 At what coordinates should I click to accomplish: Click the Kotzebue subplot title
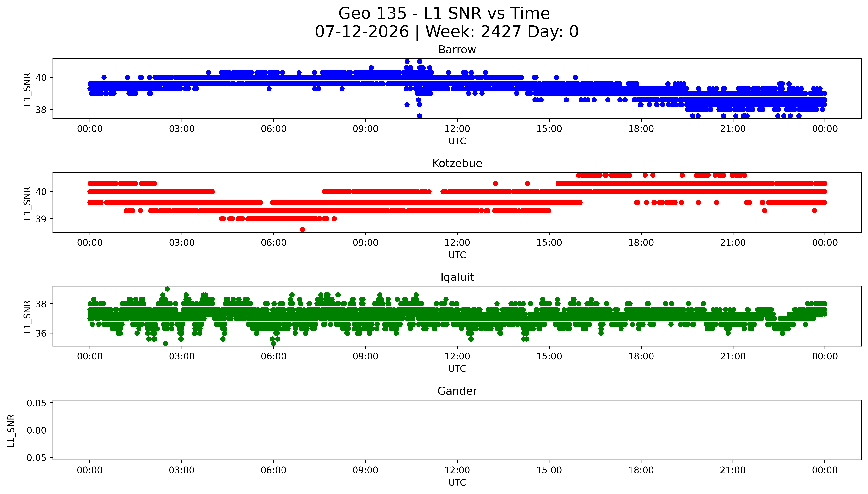point(457,163)
